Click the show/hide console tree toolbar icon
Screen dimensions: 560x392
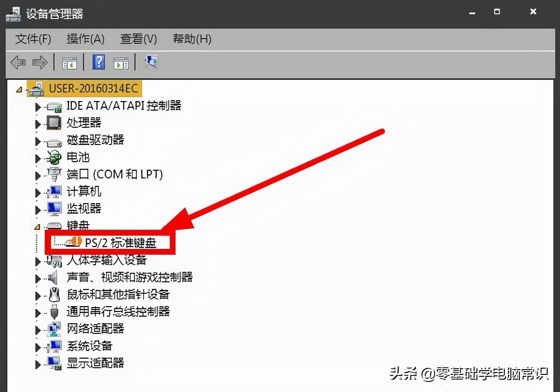[x=70, y=62]
